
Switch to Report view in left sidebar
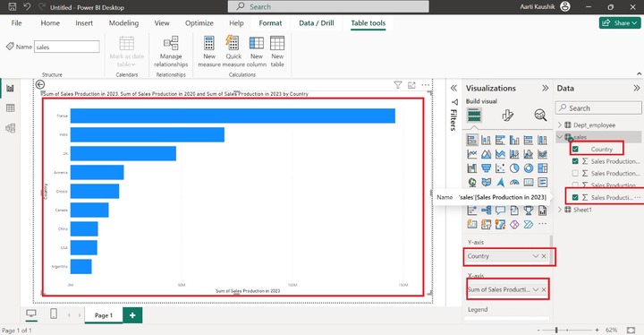click(x=10, y=88)
